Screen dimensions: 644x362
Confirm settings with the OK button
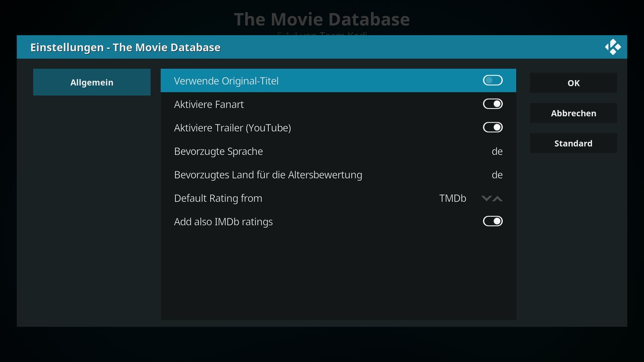point(574,83)
